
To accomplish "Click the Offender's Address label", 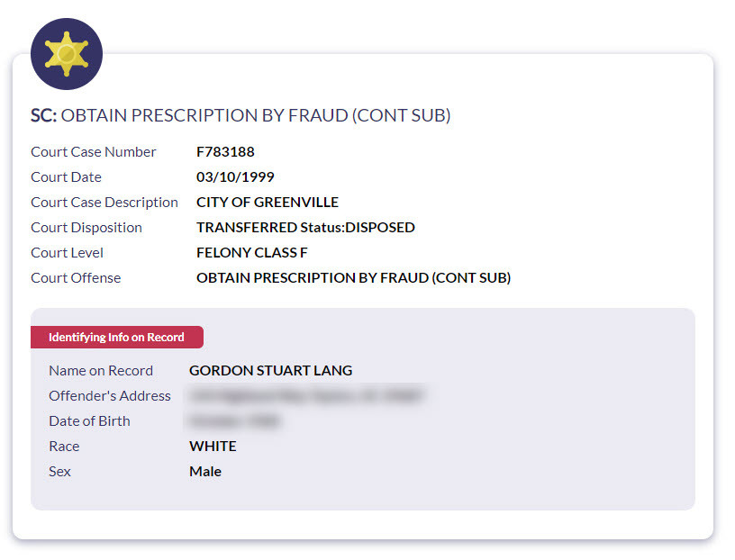I will 110,395.
